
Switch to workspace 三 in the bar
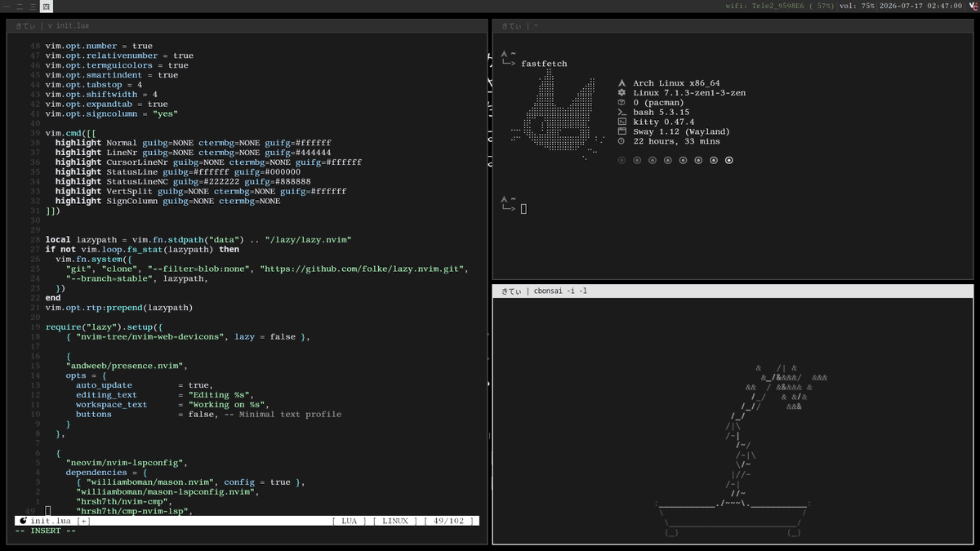32,6
